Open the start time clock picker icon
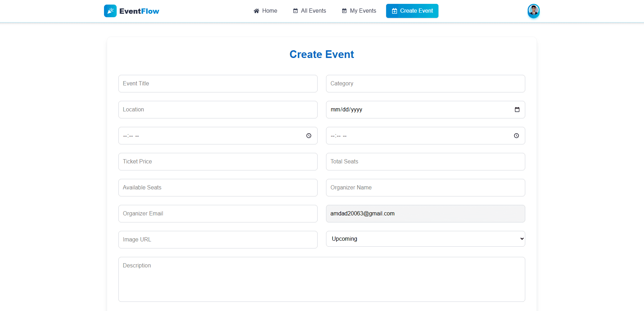Image resolution: width=644 pixels, height=311 pixels. [x=309, y=136]
